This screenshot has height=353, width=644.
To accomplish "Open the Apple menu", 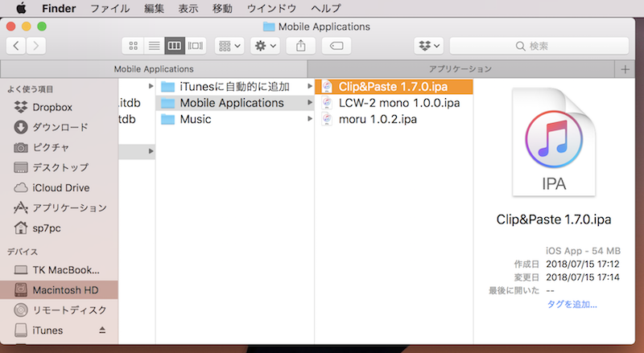I will (15, 8).
